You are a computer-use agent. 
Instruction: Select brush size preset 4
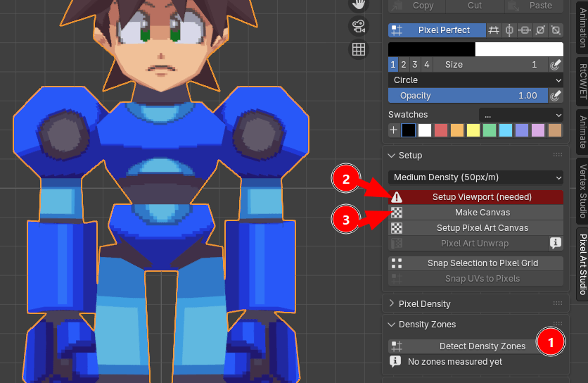click(427, 65)
